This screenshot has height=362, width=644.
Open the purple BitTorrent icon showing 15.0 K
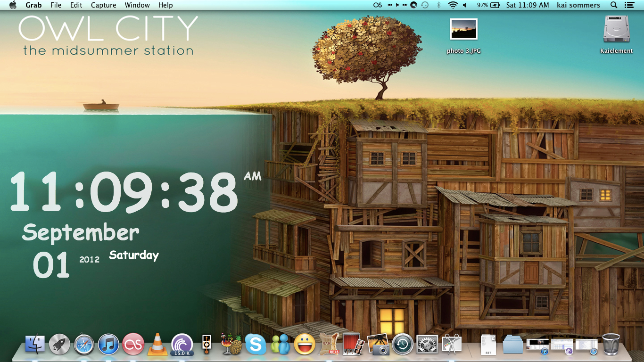182,344
